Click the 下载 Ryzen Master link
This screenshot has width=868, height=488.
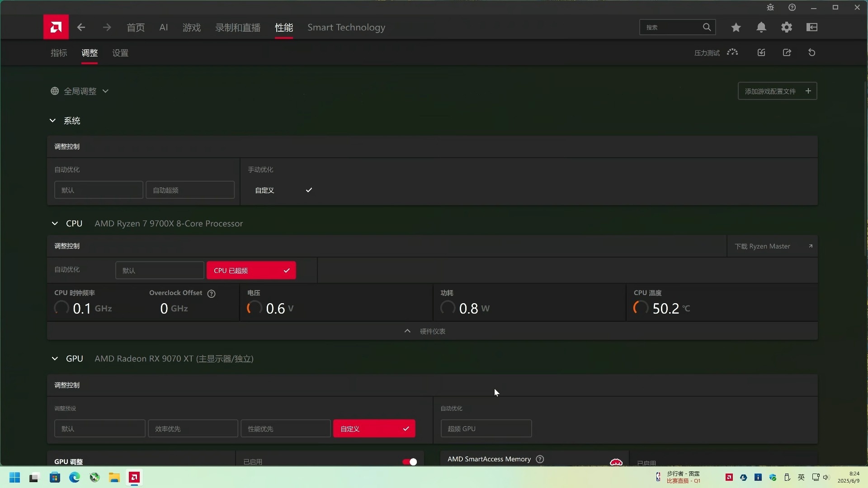click(x=762, y=246)
